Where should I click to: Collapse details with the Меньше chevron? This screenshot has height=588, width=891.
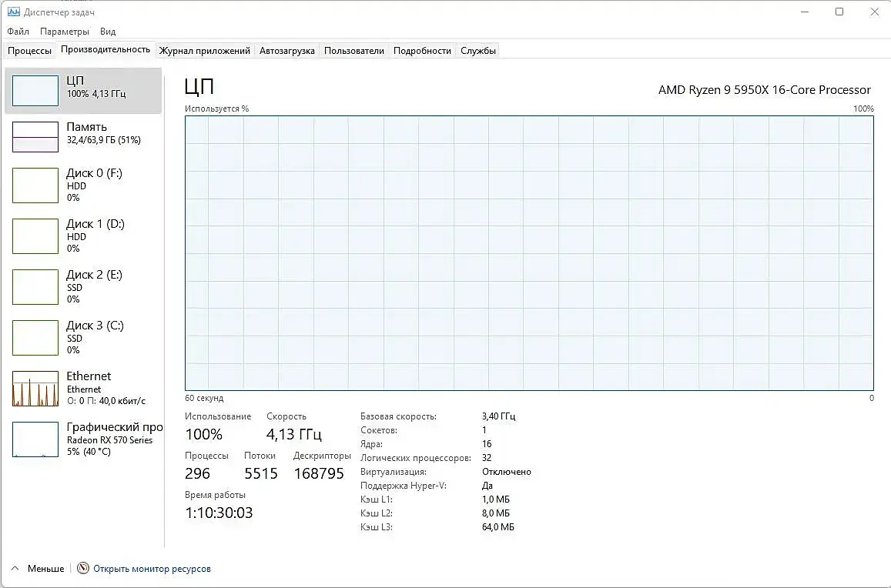point(16,569)
